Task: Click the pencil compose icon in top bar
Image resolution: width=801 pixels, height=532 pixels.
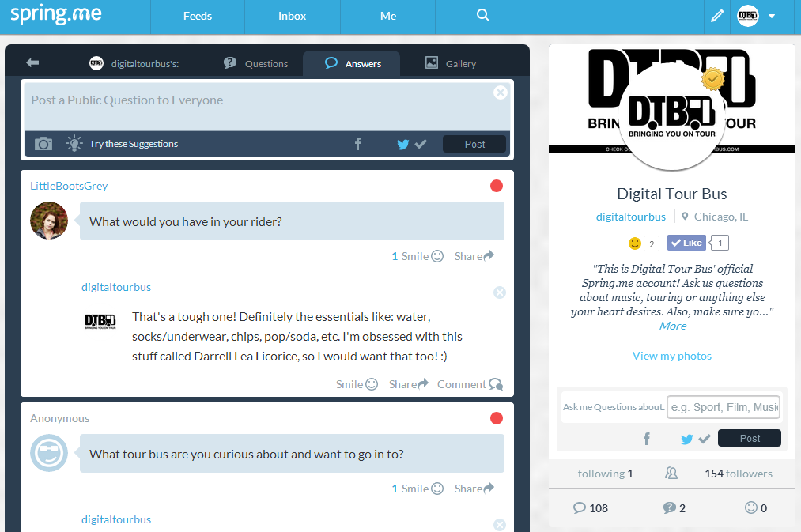Action: (717, 16)
